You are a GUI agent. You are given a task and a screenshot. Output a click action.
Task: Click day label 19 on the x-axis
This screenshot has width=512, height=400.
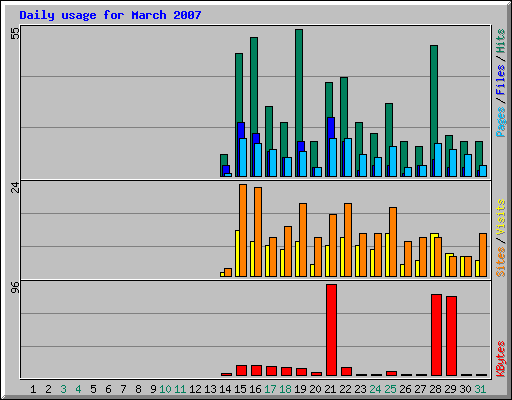coord(300,389)
